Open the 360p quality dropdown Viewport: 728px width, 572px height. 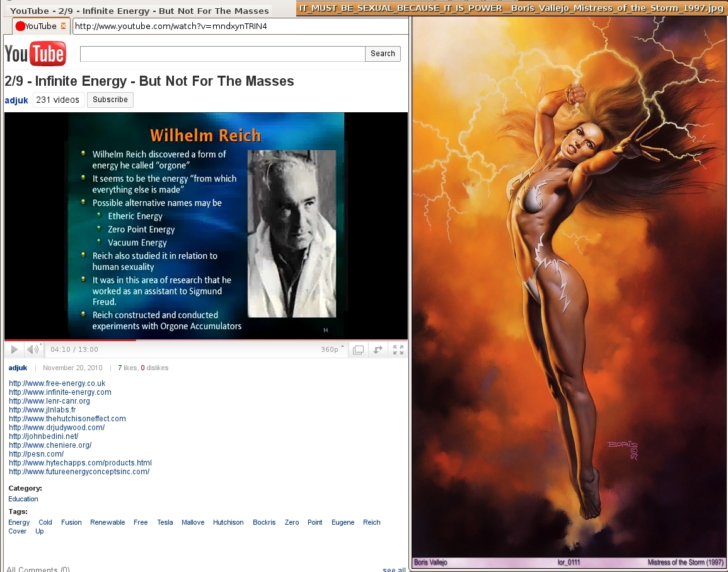[x=332, y=349]
